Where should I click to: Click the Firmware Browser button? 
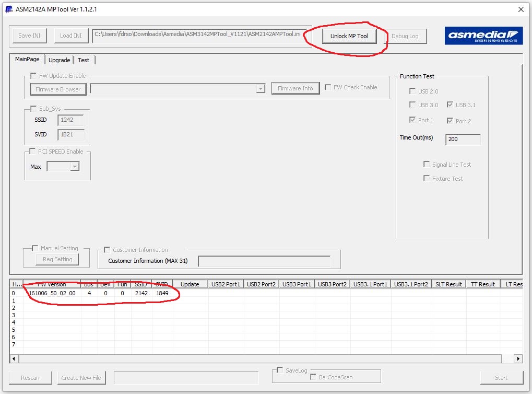pos(58,89)
